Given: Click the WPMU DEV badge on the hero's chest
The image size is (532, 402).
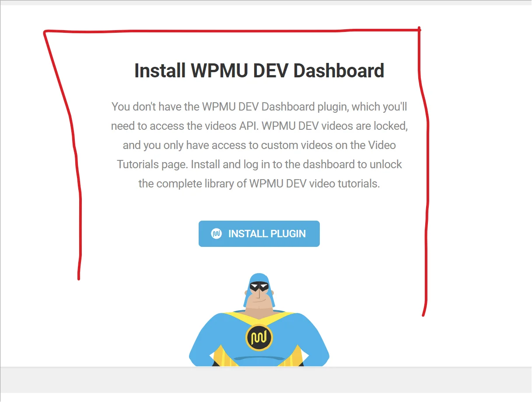Looking at the screenshot, I should pos(259,338).
